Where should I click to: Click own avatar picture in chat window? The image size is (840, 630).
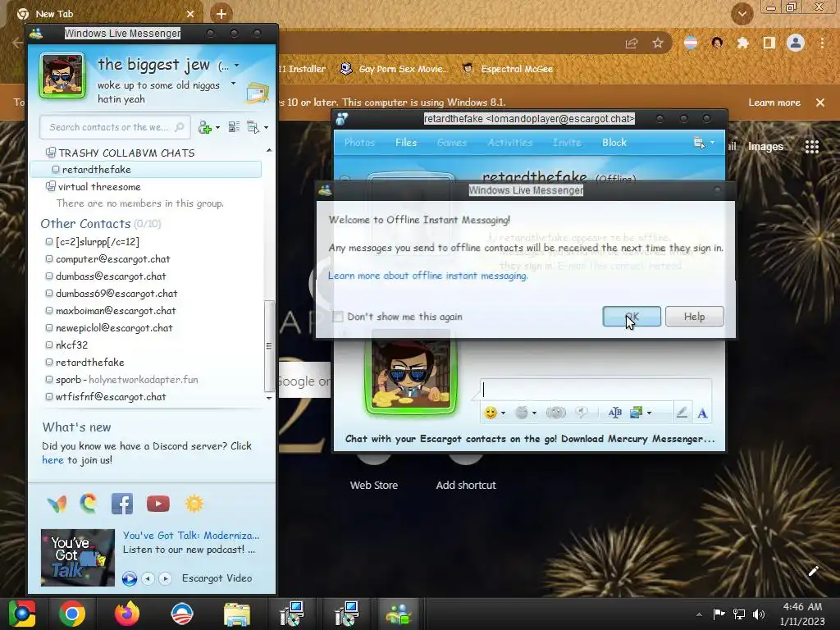[x=411, y=374]
